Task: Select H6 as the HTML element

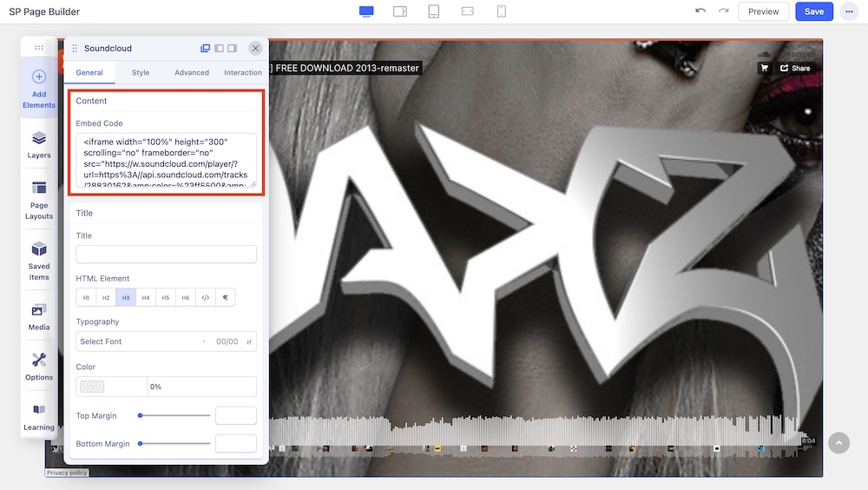Action: 186,298
